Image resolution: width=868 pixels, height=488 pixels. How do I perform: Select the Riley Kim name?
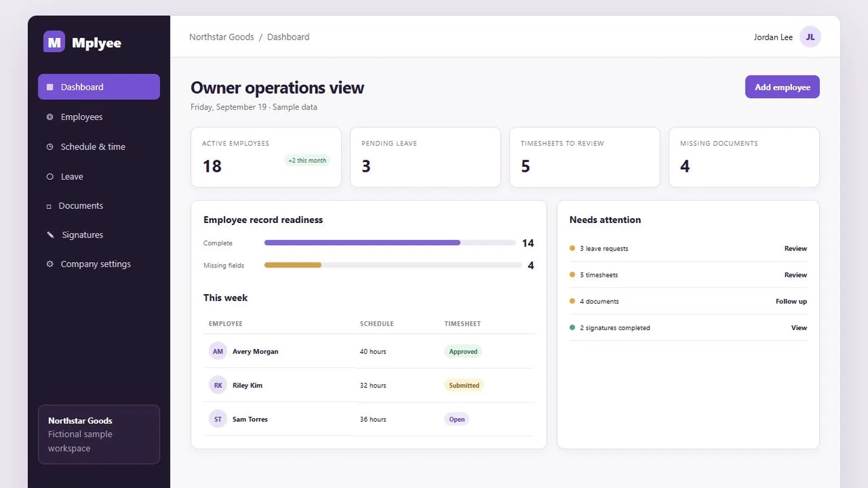click(x=248, y=385)
